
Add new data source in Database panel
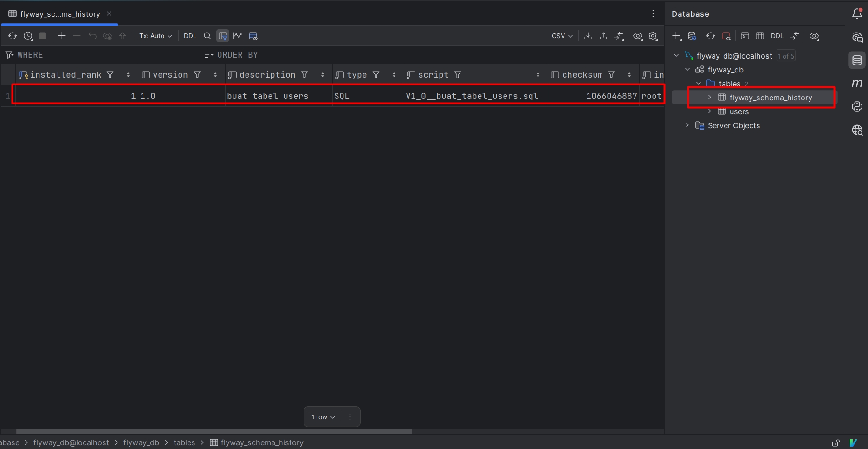pos(677,36)
